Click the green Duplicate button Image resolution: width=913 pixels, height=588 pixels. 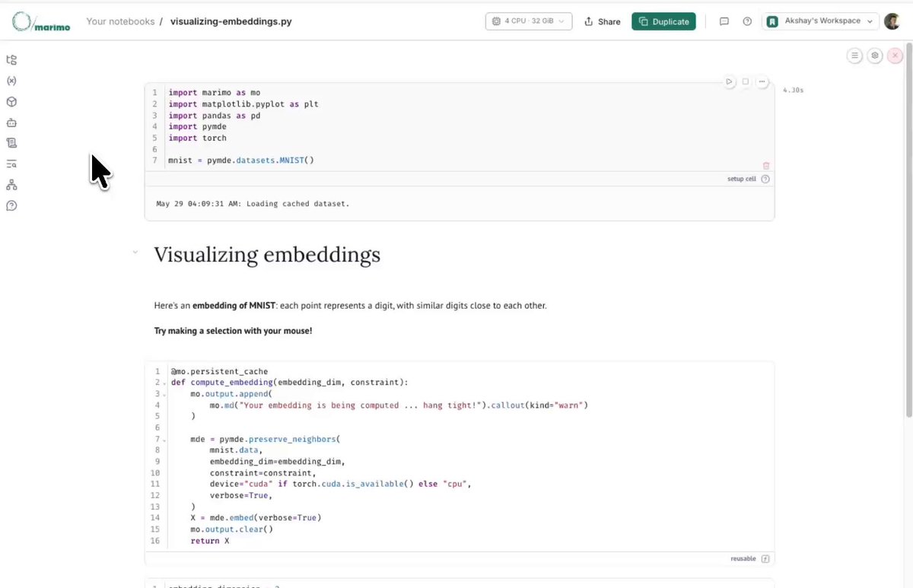(x=663, y=21)
